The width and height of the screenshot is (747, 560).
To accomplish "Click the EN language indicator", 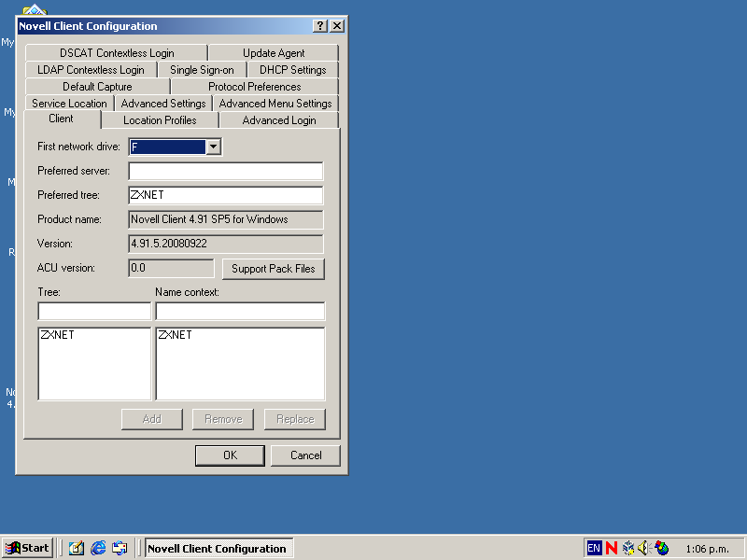I will pos(594,548).
